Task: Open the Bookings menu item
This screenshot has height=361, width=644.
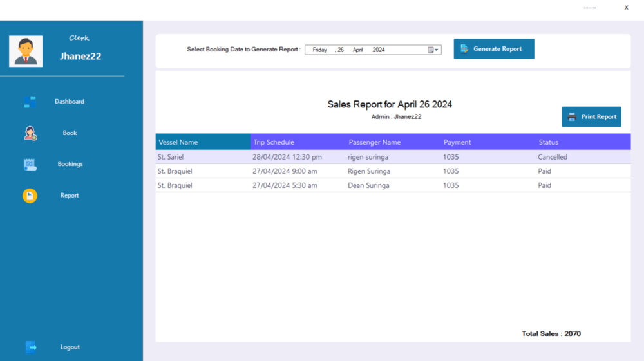Action: coord(70,163)
